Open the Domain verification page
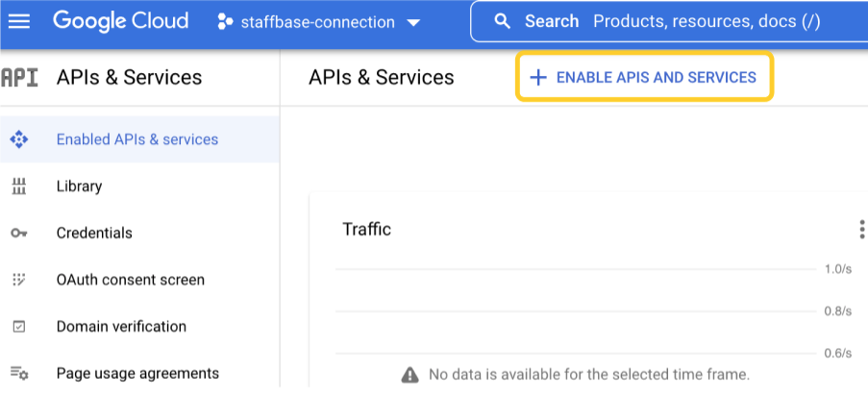Image resolution: width=868 pixels, height=399 pixels. (x=139, y=327)
